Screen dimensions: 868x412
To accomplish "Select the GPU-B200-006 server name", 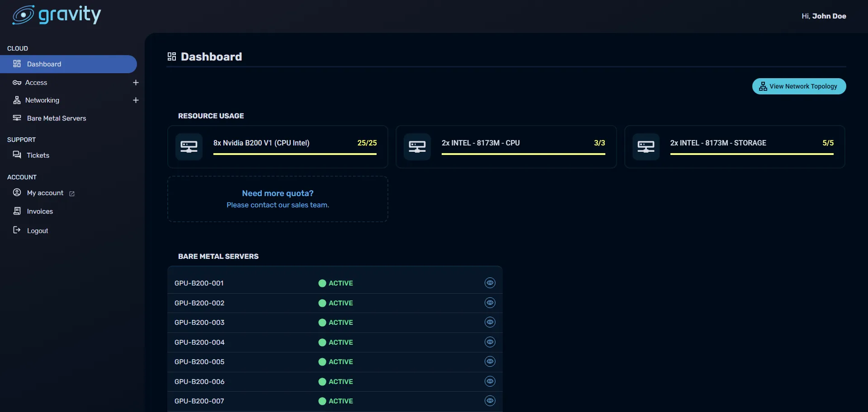I will click(x=199, y=382).
